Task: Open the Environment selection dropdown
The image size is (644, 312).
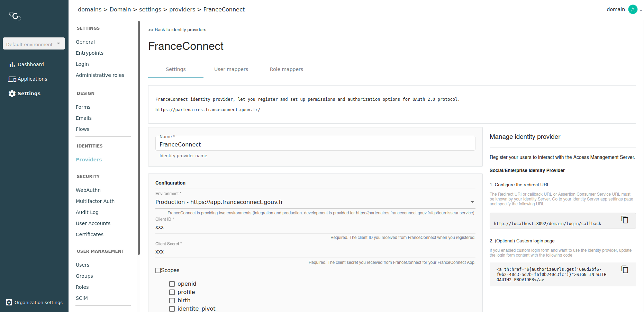Action: 315,202
